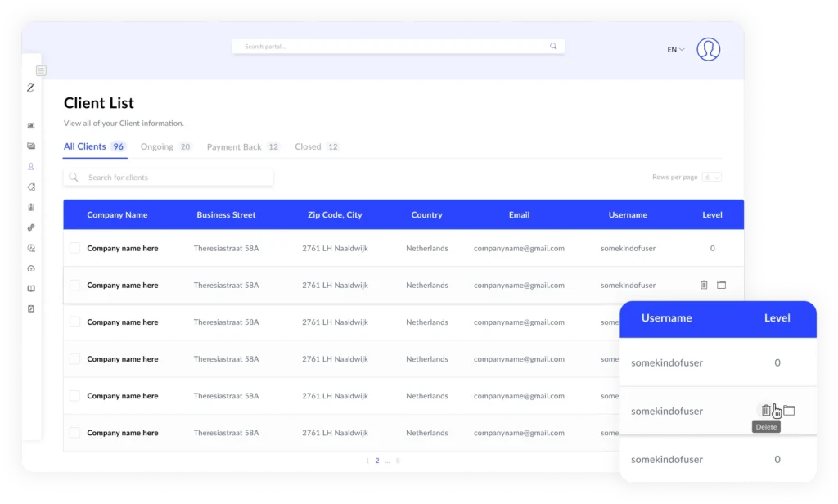Click the Business Street column header

coord(226,215)
